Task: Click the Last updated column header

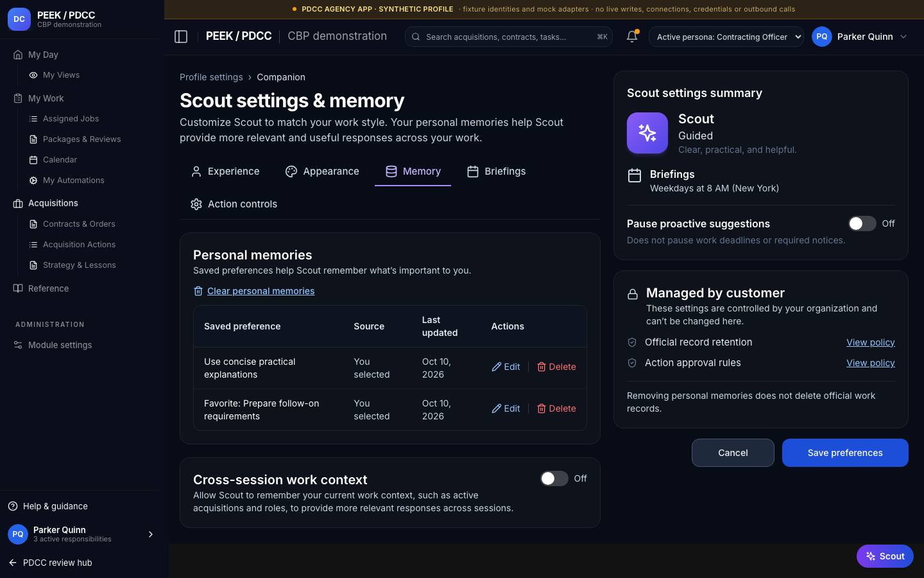Action: coord(440,326)
